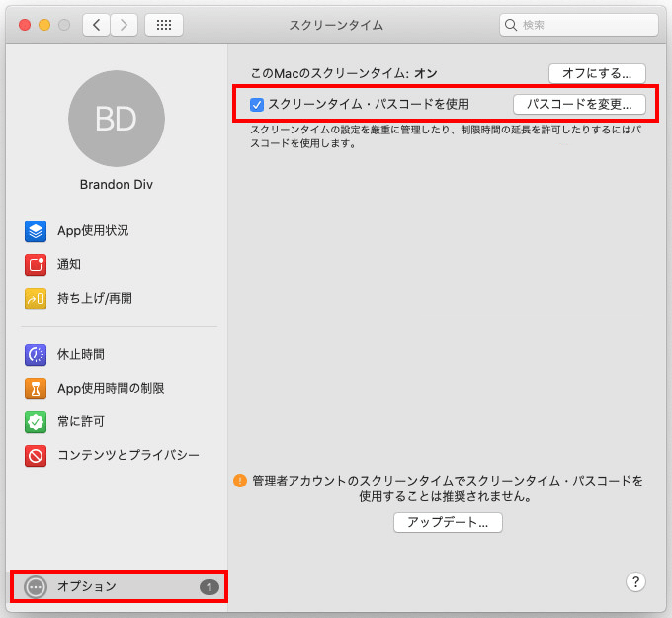Click the orange hourglass App使用時間の制限 icon
This screenshot has height=618, width=672.
pyautogui.click(x=36, y=389)
